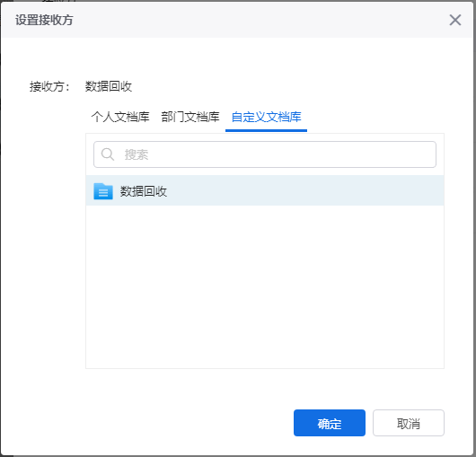Click the empty space left of the 确定 button
This screenshot has width=476, height=457.
[190, 423]
